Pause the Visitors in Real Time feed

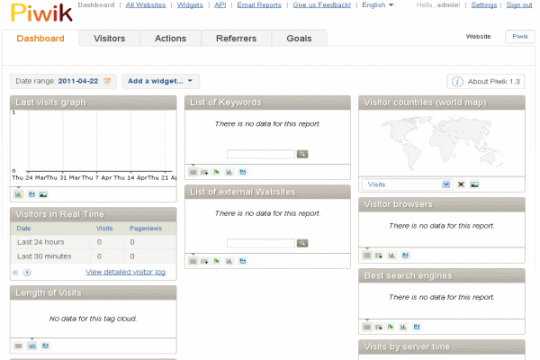(x=15, y=272)
